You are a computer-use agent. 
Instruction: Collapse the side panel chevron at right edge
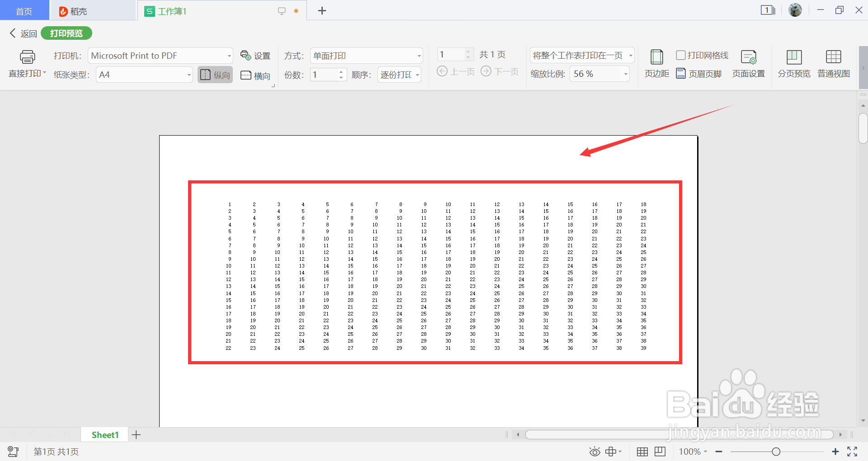click(863, 68)
